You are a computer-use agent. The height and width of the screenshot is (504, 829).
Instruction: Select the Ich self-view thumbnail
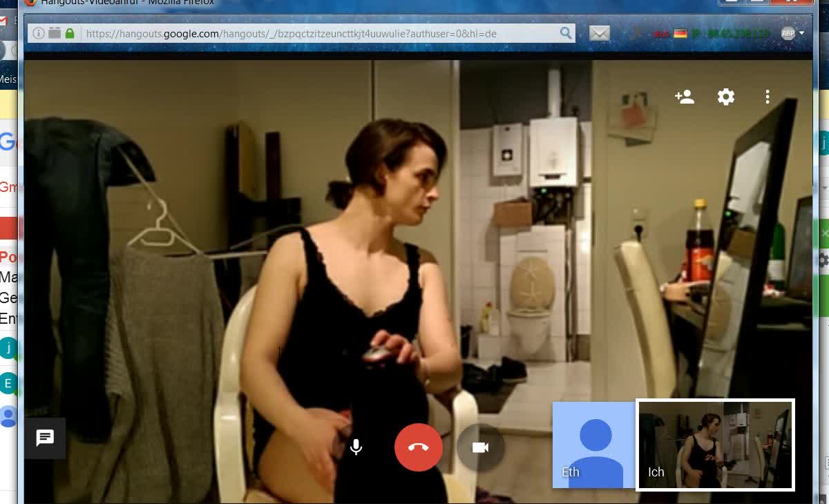point(715,445)
